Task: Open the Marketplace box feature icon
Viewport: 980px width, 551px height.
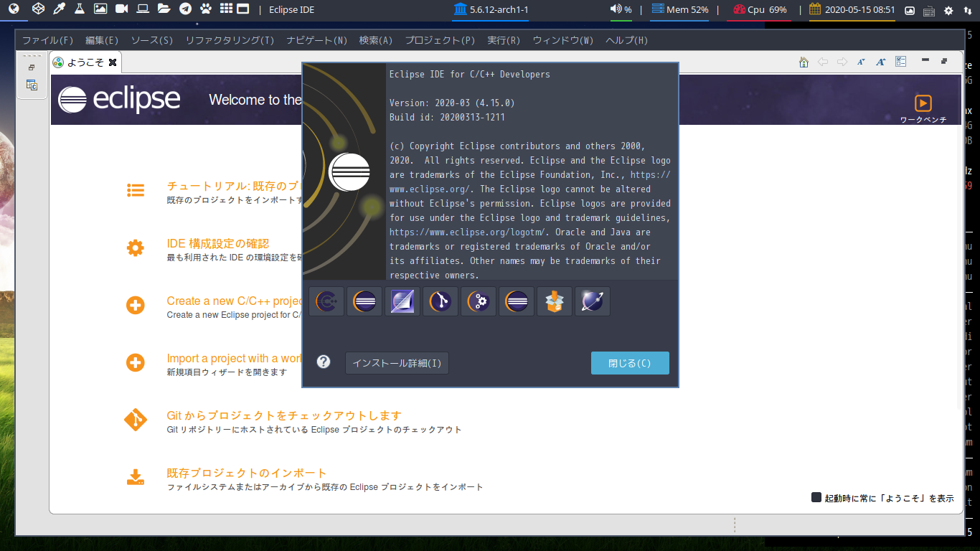Action: tap(555, 301)
